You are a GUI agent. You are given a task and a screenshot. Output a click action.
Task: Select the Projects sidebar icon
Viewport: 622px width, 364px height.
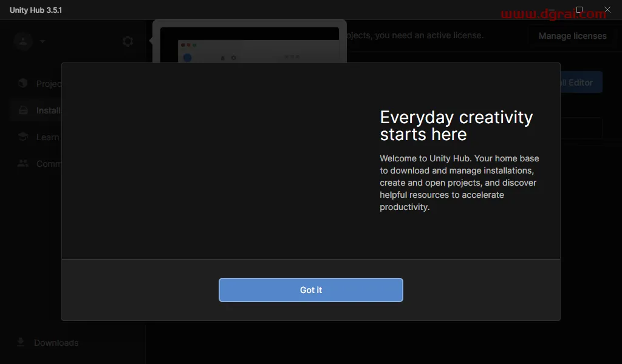[23, 83]
